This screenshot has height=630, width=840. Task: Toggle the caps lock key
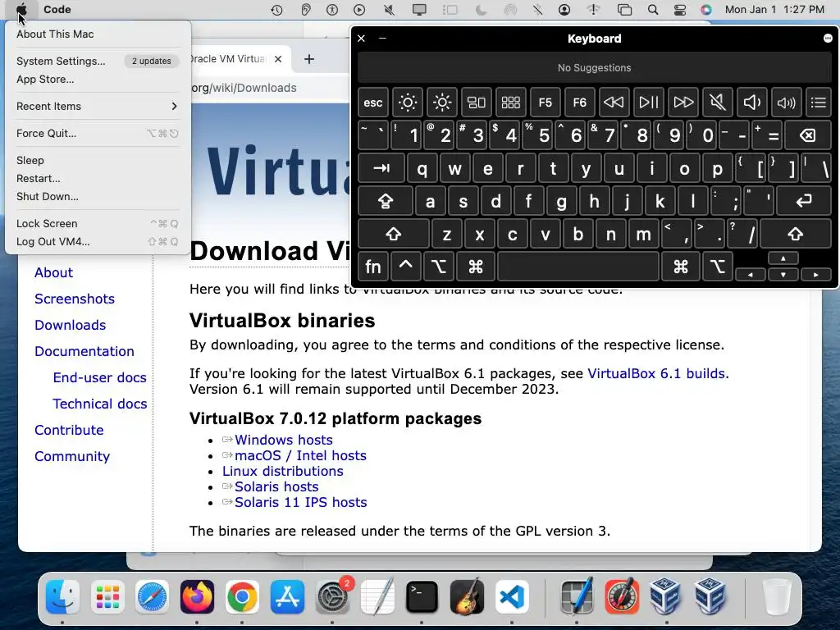coord(386,202)
